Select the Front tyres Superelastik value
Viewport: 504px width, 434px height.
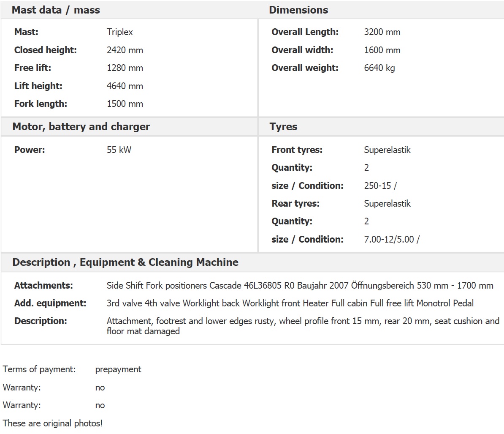point(387,150)
